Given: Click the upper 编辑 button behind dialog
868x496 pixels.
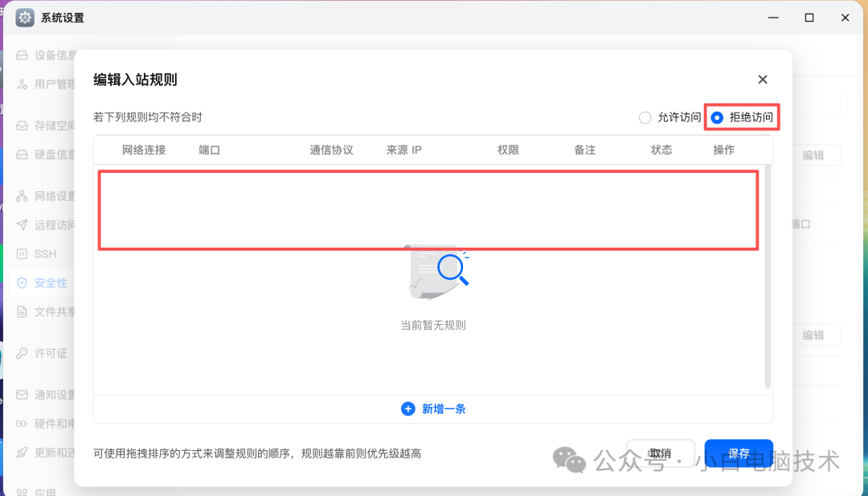Looking at the screenshot, I should 816,156.
